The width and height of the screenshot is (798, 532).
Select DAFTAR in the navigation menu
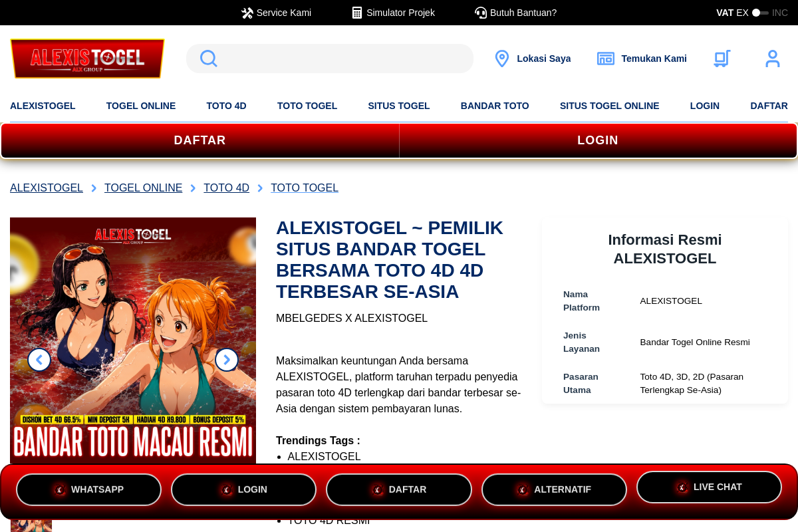(769, 106)
